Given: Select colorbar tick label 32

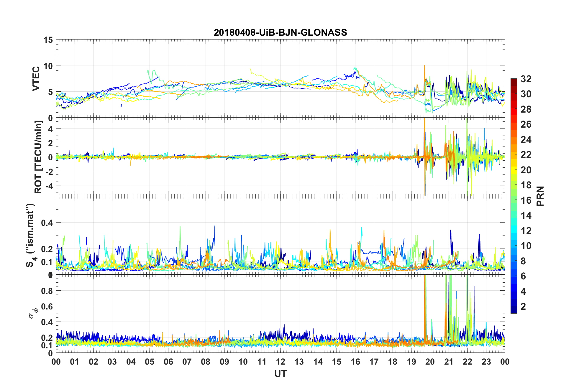Looking at the screenshot, I should tap(526, 79).
